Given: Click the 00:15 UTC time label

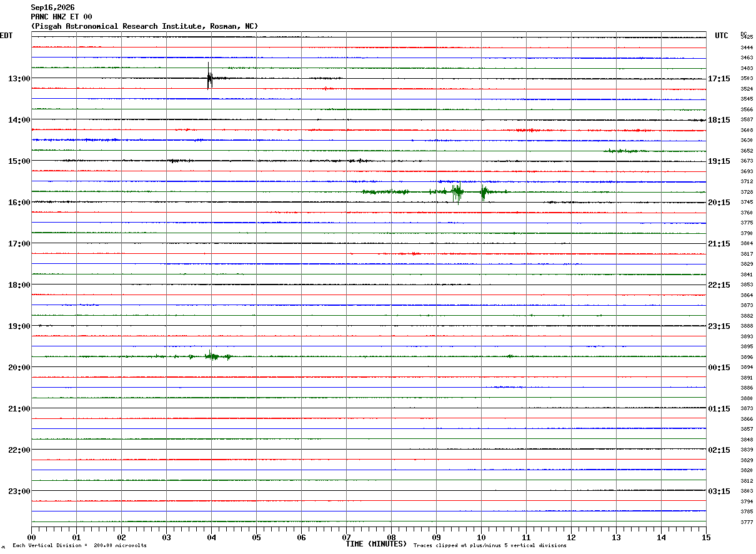Looking at the screenshot, I should coord(719,368).
